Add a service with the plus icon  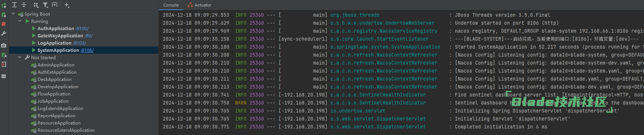(x=67, y=5)
